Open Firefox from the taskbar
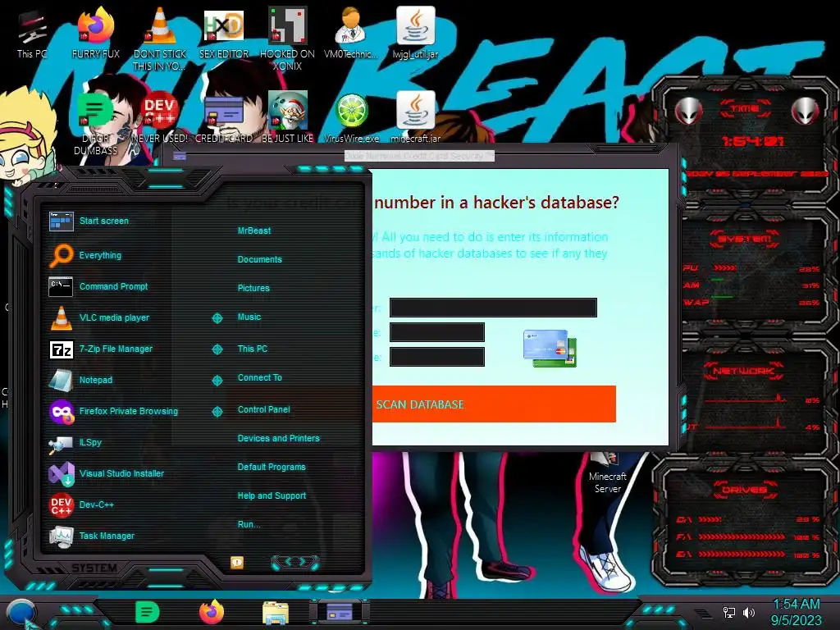 pyautogui.click(x=212, y=612)
